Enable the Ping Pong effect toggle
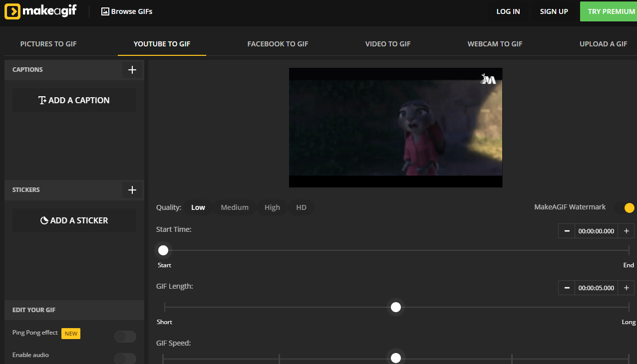Screen dimensions: 637x364 pos(125,337)
